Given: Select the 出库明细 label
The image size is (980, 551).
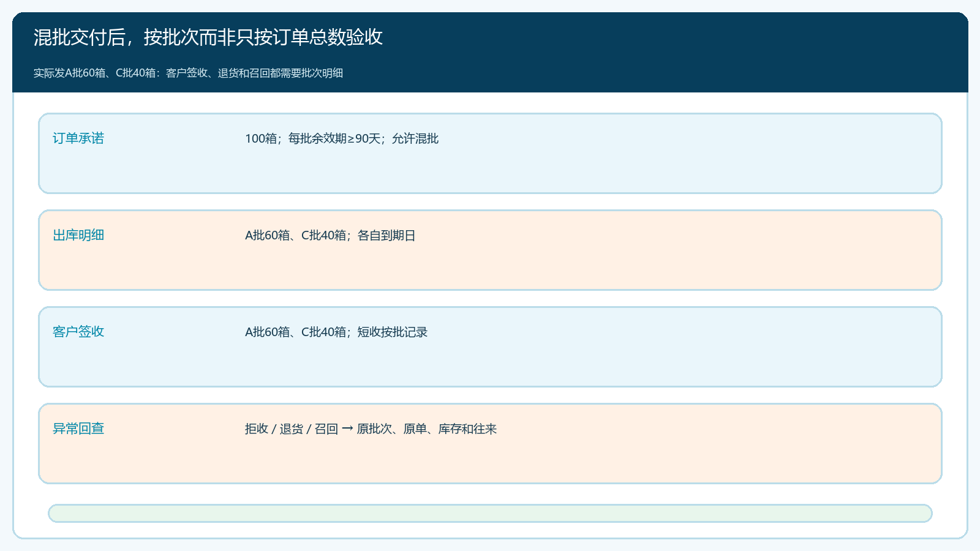Looking at the screenshot, I should [78, 235].
